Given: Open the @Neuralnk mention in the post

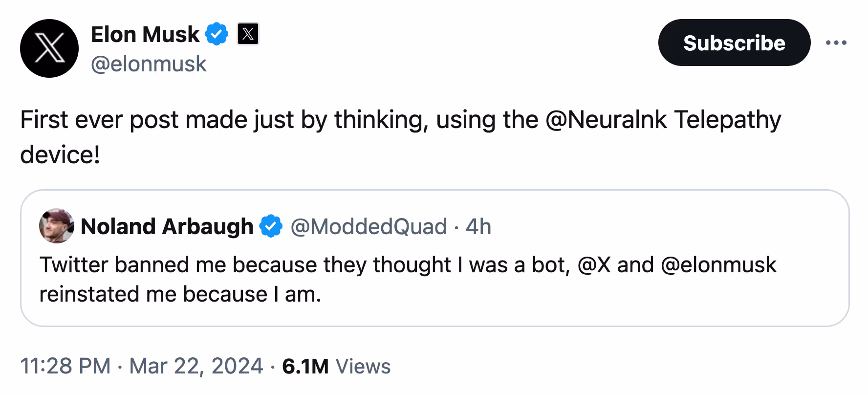Looking at the screenshot, I should (x=606, y=120).
